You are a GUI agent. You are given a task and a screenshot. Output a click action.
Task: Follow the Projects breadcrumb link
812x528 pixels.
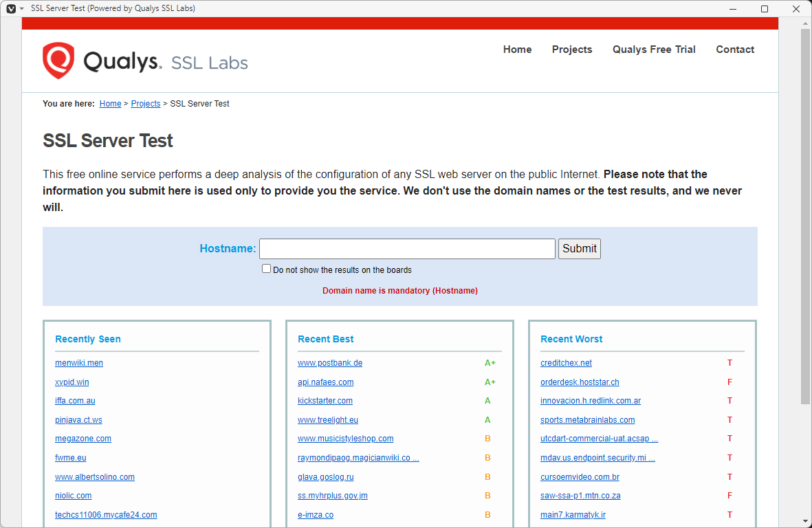(146, 104)
